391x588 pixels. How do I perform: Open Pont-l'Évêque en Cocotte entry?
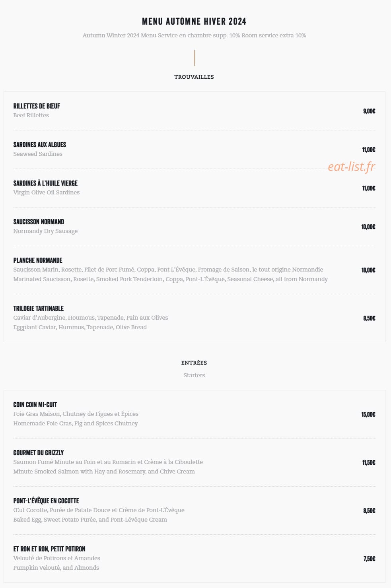[46, 501]
